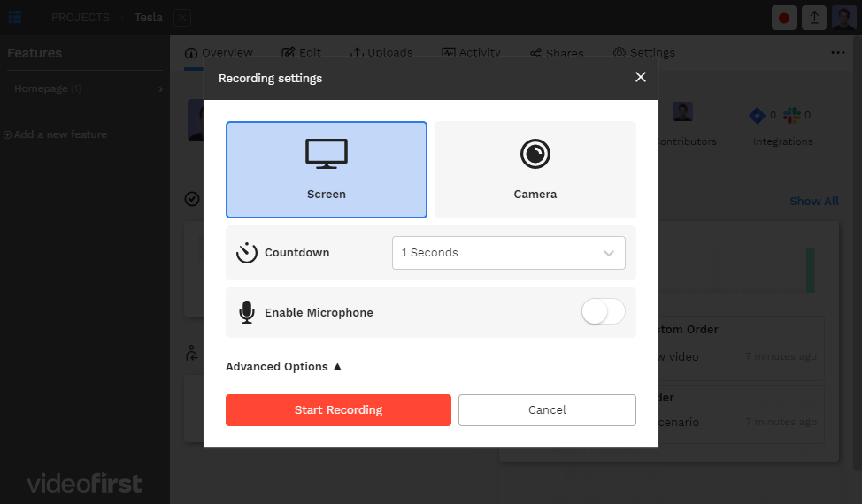Cancel the recording settings
Image resolution: width=862 pixels, height=504 pixels.
[547, 410]
